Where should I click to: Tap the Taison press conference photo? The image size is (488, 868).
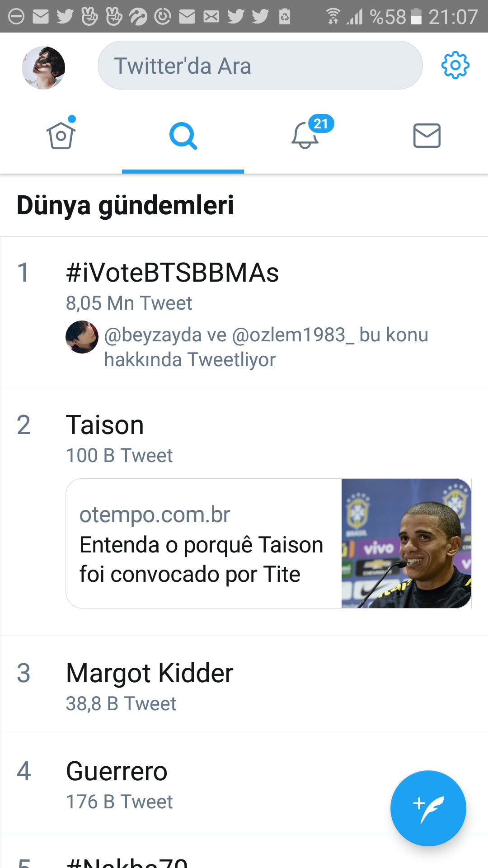(x=406, y=543)
